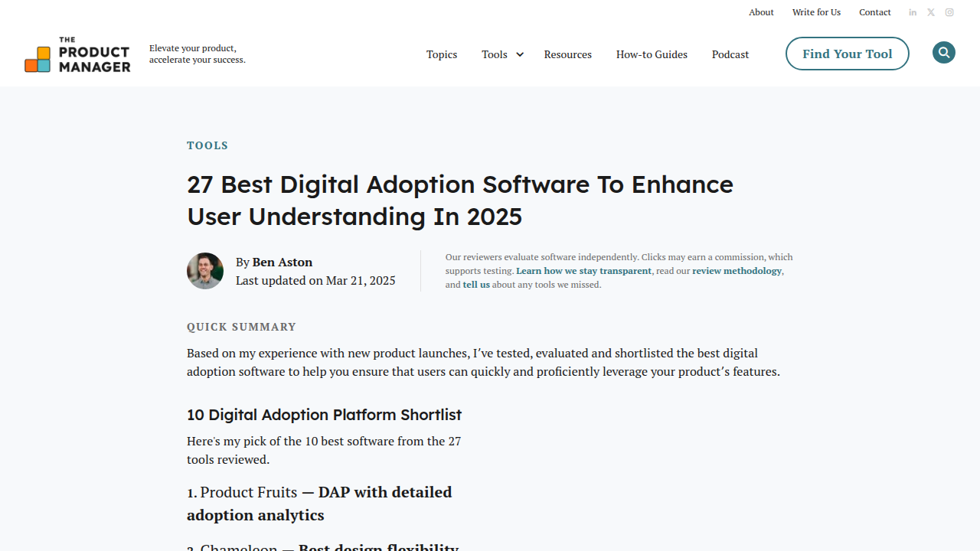This screenshot has height=551, width=980.
Task: Go to Resources page
Action: [x=568, y=54]
